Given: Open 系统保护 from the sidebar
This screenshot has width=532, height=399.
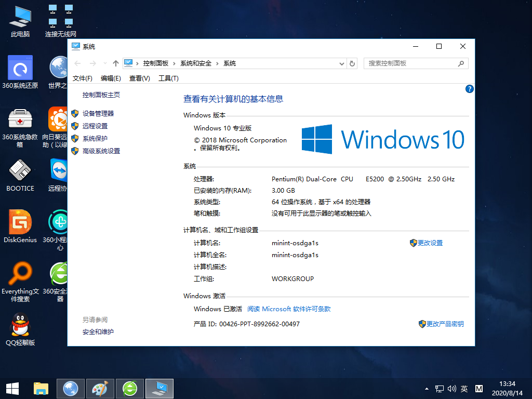Looking at the screenshot, I should (95, 138).
